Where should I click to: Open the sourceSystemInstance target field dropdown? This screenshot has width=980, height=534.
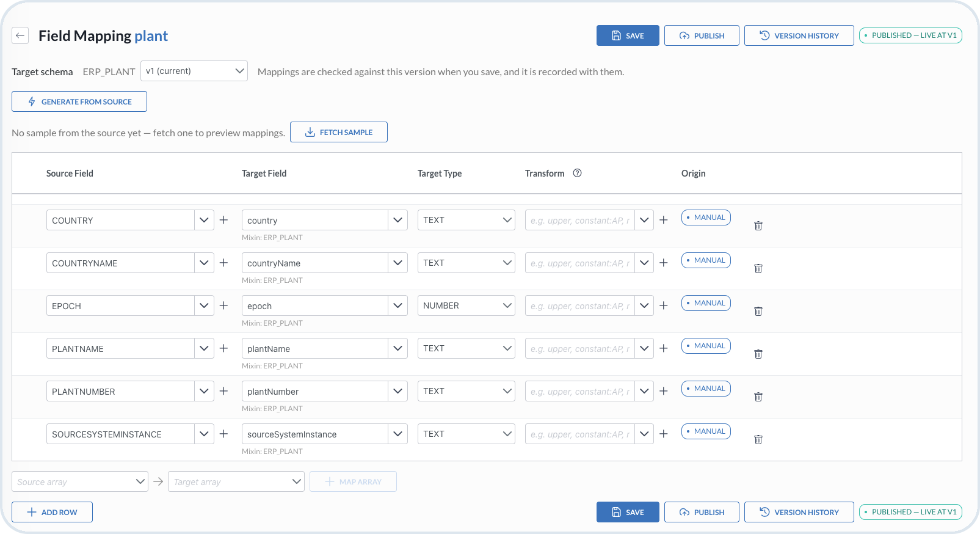point(397,434)
